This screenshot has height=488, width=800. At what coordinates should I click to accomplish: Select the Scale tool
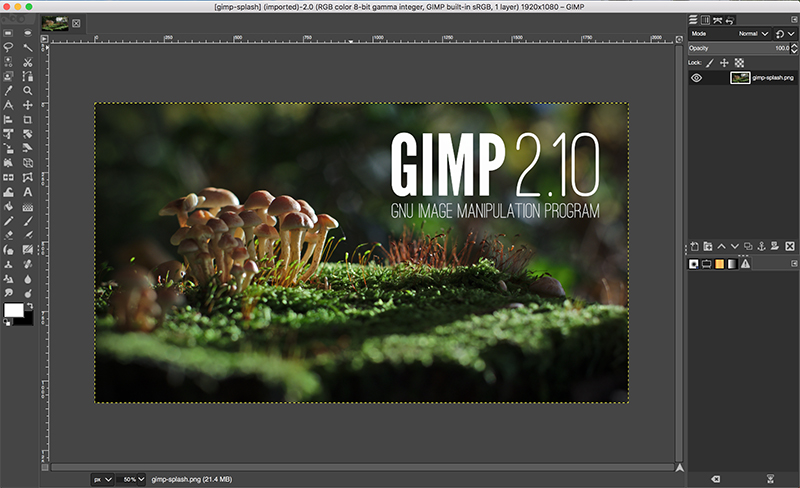[x=8, y=148]
